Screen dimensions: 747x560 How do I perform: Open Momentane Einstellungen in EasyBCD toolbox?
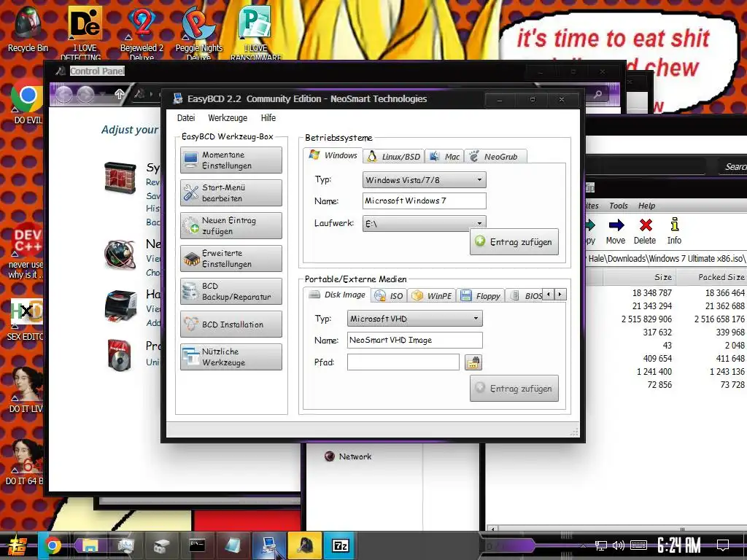click(x=231, y=160)
